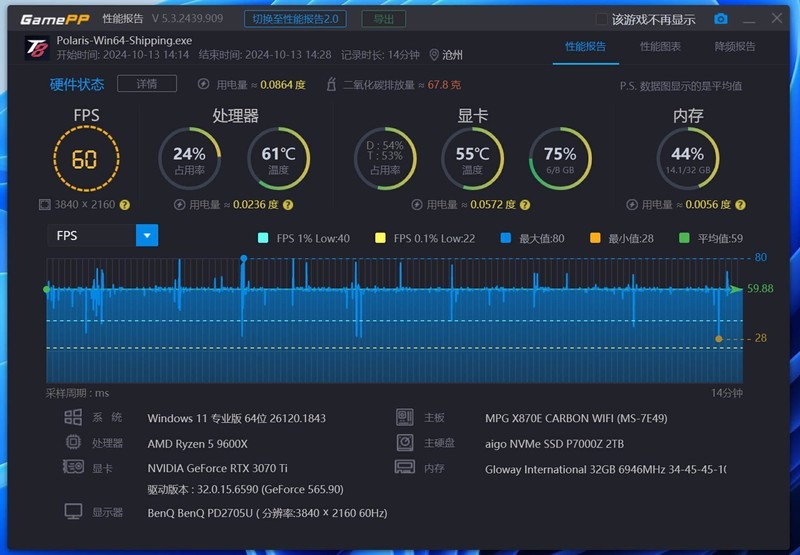Click the 导出 export button
The width and height of the screenshot is (800, 555).
[x=384, y=19]
